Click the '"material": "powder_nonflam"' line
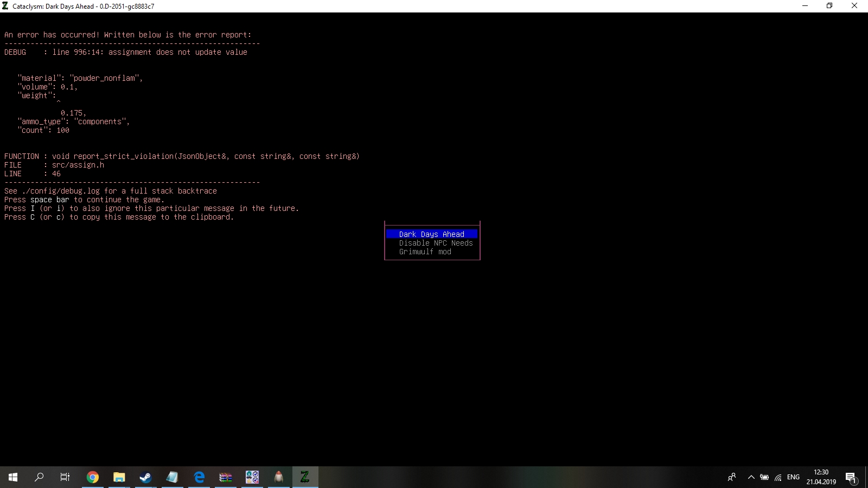Screen dimensions: 868x488 [x=80, y=78]
